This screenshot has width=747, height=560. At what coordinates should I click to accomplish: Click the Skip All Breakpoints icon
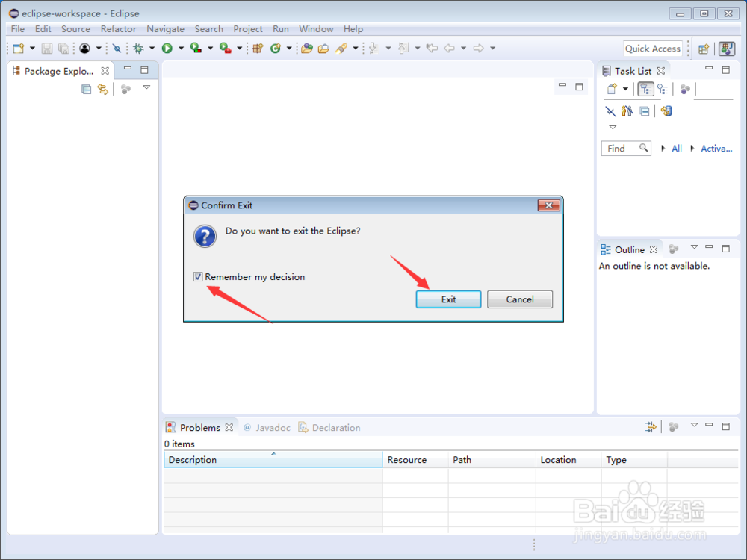pyautogui.click(x=117, y=48)
